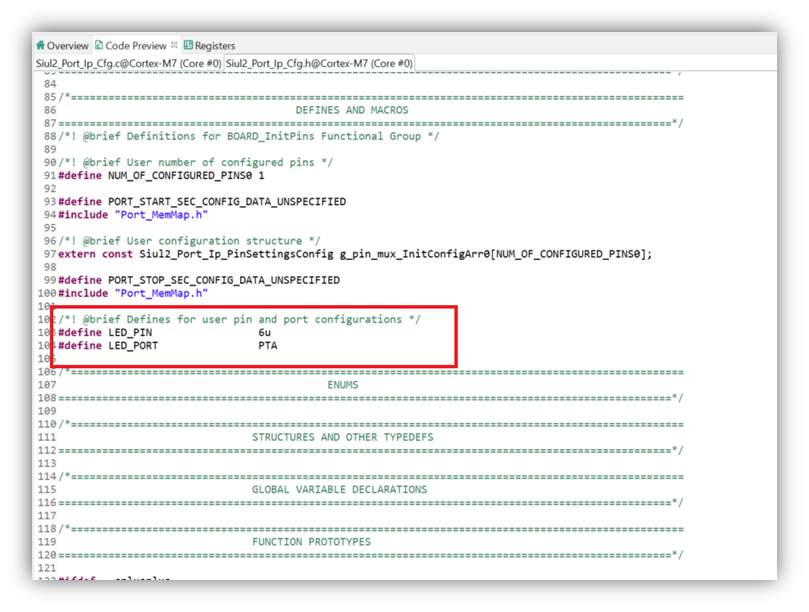809x612 pixels.
Task: Click the FUNCTION PROTOTYPES heading
Action: 311,542
